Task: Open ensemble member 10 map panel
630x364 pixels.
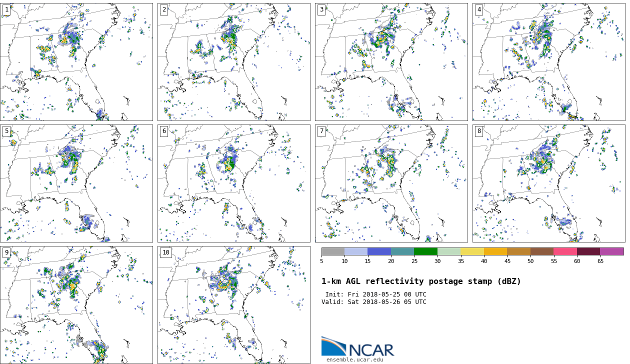Action: pyautogui.click(x=233, y=304)
